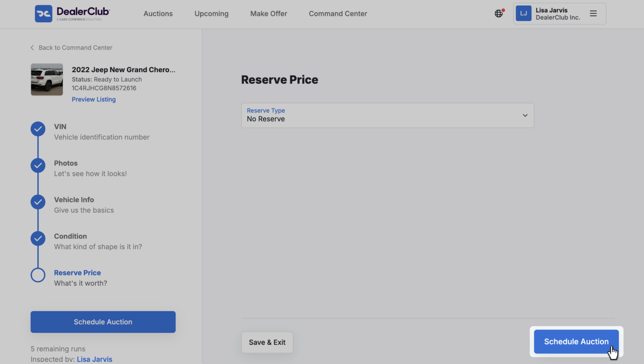Click sidebar Schedule Auction button
The width and height of the screenshot is (644, 364).
pyautogui.click(x=103, y=322)
